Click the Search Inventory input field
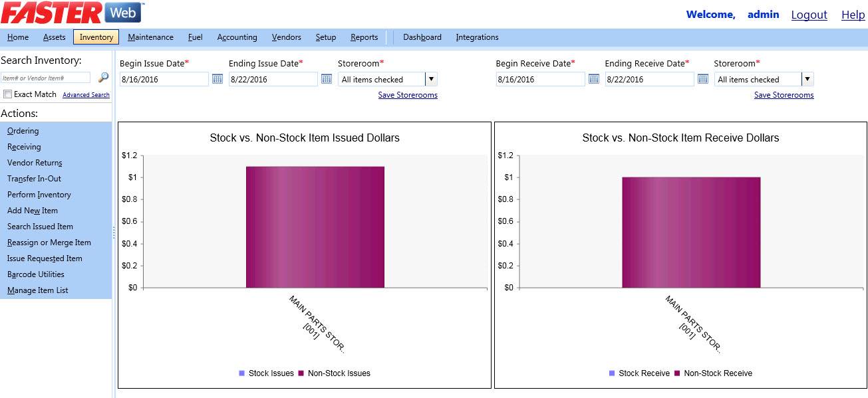This screenshot has width=868, height=398. (45, 78)
